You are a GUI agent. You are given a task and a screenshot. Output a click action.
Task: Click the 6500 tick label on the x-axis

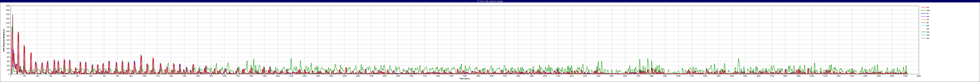879,76
